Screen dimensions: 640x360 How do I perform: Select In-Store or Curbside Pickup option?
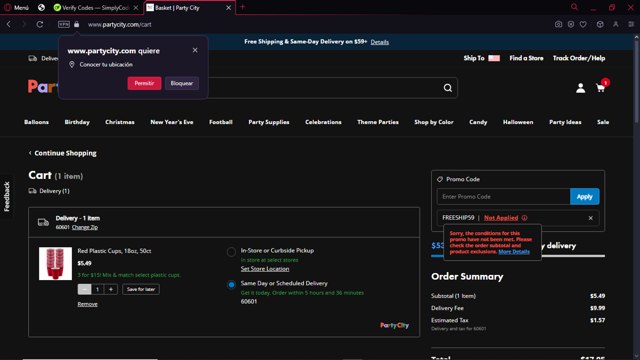click(231, 252)
